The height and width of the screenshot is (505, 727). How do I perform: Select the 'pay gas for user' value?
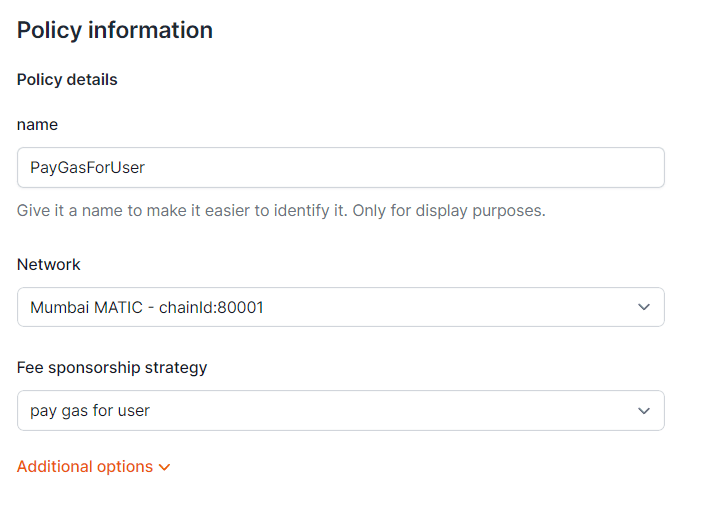[x=90, y=411]
